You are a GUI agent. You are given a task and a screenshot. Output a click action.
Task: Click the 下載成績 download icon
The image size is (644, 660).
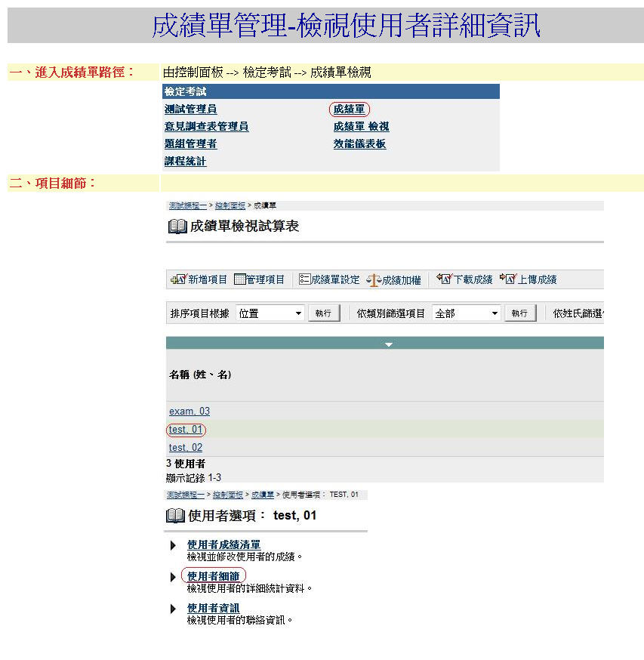coord(443,279)
